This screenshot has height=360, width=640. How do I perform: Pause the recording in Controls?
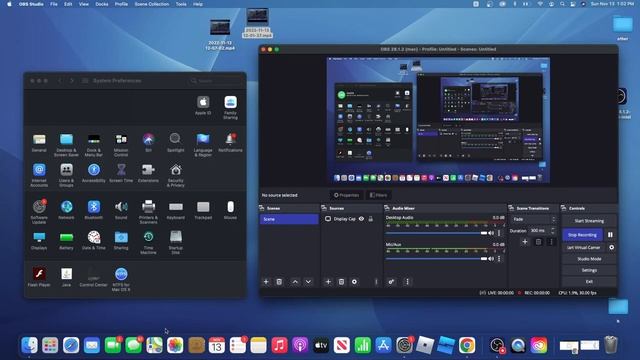pos(610,235)
